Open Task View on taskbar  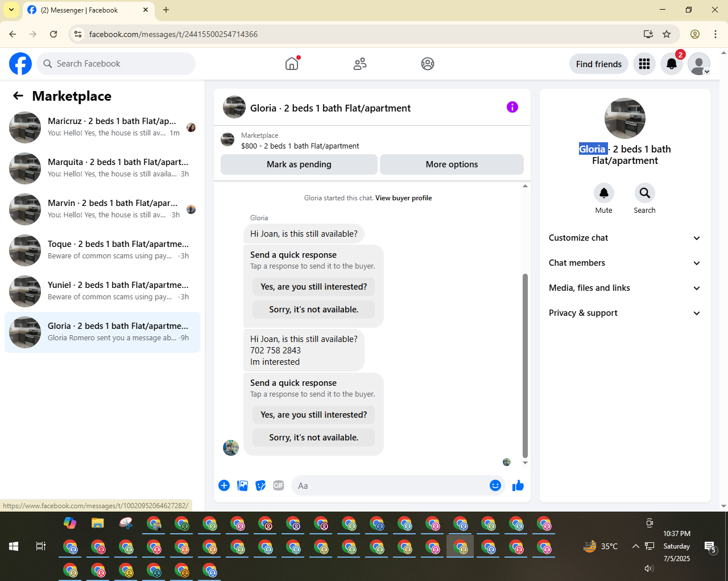click(x=41, y=546)
